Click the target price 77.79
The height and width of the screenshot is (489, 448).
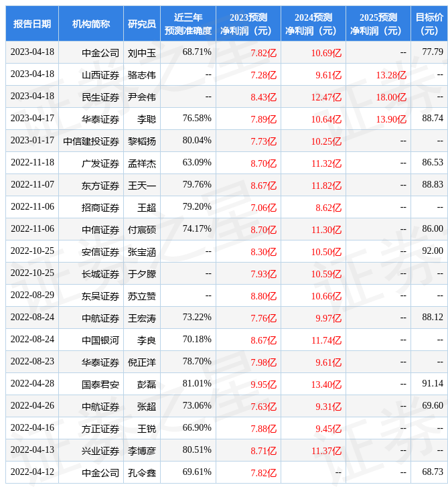[433, 52]
